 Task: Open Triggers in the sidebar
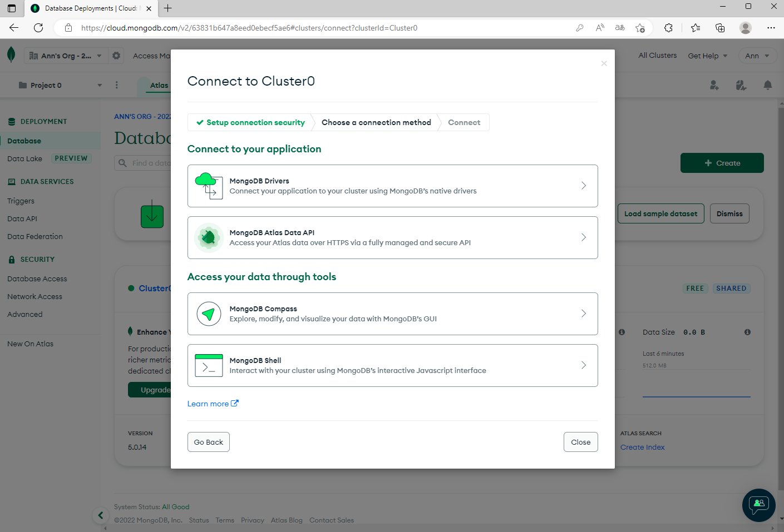point(21,201)
